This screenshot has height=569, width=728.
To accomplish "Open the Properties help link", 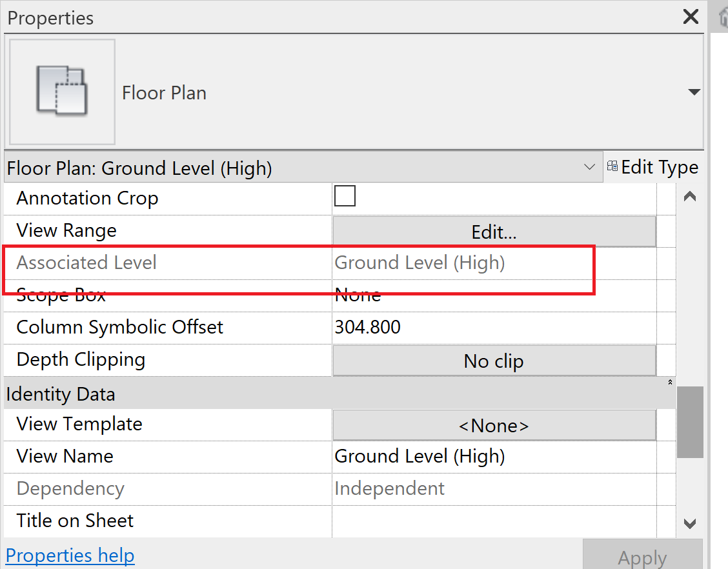I will [x=70, y=555].
